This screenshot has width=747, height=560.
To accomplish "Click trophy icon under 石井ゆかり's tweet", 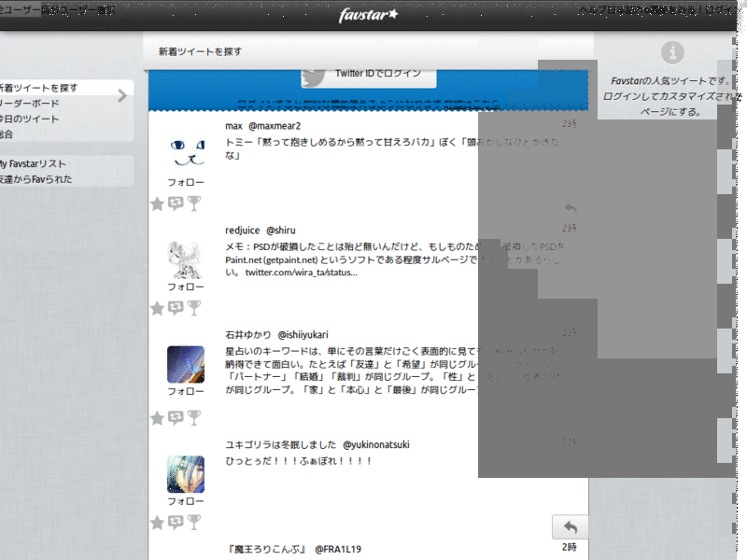I will point(194,418).
